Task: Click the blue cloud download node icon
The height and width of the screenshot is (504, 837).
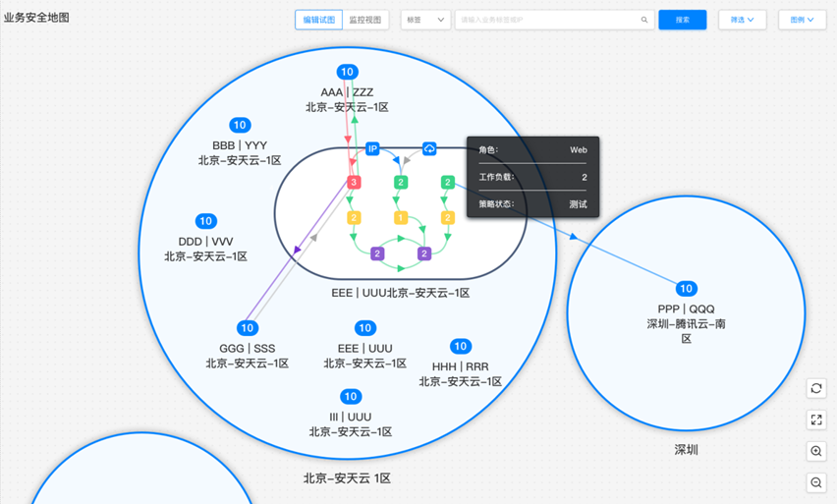Action: [429, 149]
